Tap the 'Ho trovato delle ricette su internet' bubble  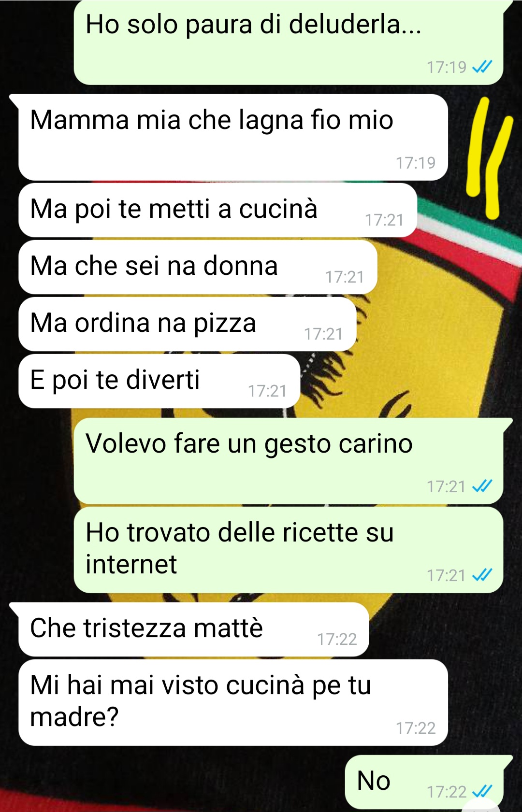click(289, 550)
